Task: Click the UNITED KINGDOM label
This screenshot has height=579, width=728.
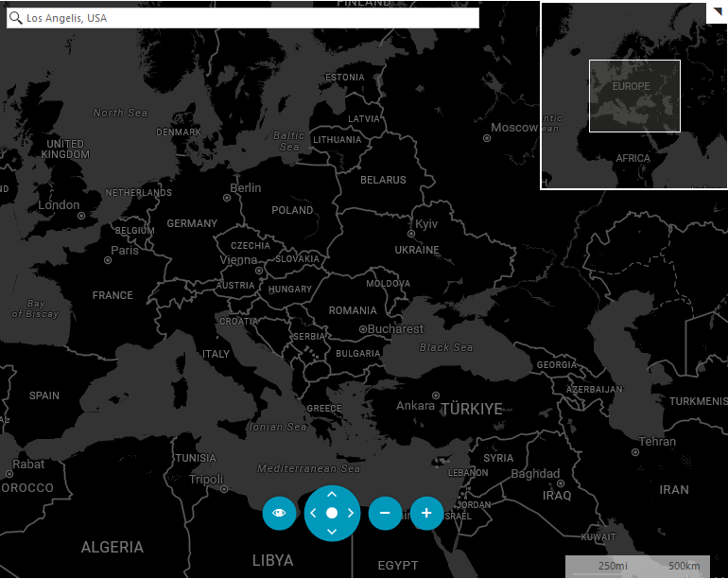Action: point(65,149)
